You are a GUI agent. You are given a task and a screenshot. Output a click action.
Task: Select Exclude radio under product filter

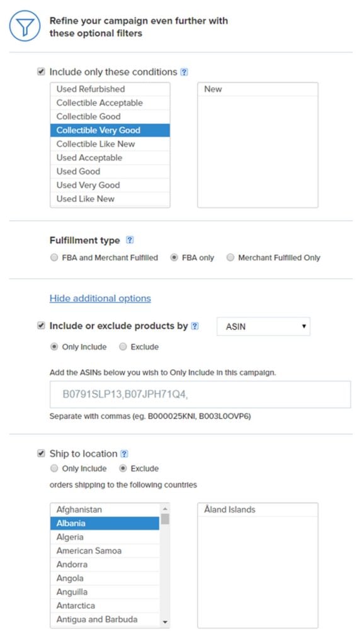pos(123,347)
